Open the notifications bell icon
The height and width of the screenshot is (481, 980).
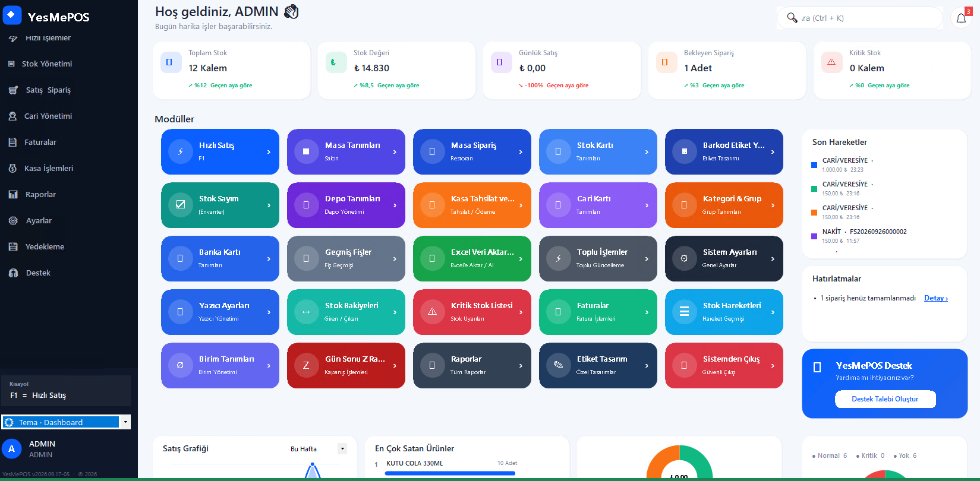(x=961, y=18)
